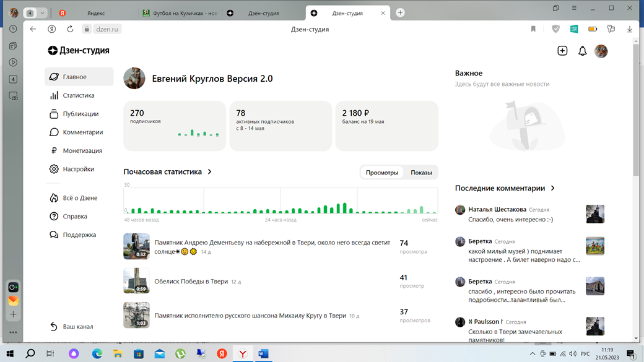The image size is (644, 362).
Task: Click the create publication plus icon
Action: tap(562, 51)
